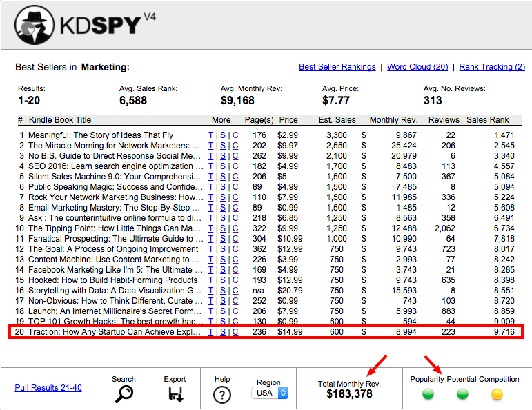Click the KDSPY detective logo icon
The height and width of the screenshot is (410, 532).
point(35,25)
